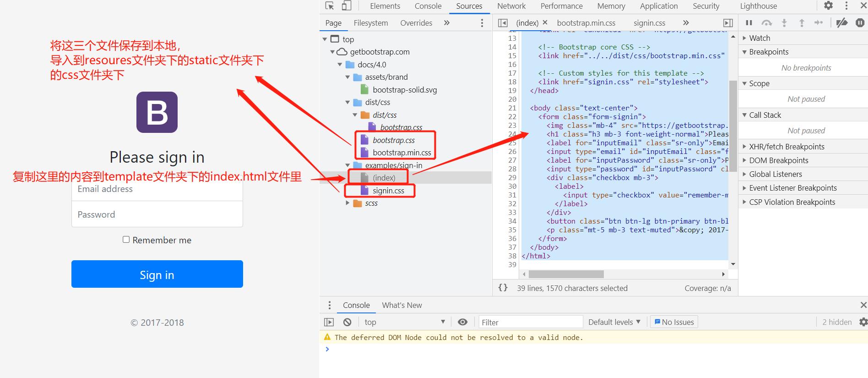Switch to the Network tab
868x378 pixels.
point(511,6)
